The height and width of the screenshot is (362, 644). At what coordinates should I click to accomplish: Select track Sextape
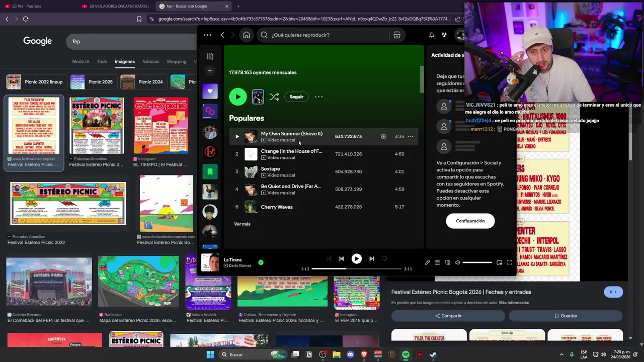[x=324, y=171]
